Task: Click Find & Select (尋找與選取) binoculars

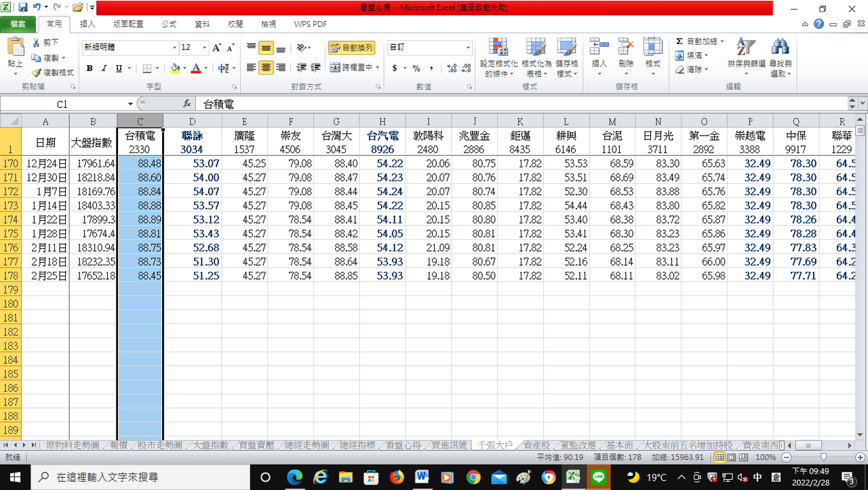Action: 781,47
